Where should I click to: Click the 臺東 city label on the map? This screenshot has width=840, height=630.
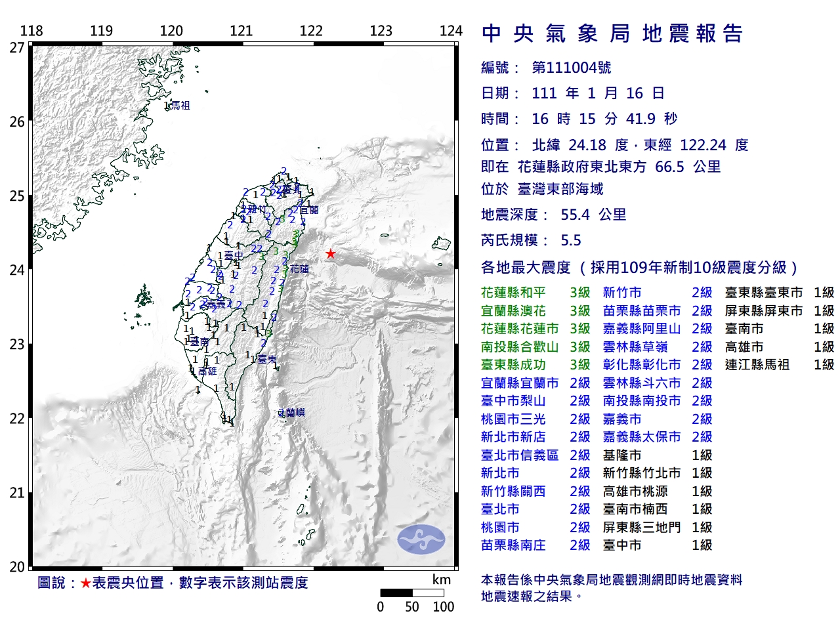point(266,359)
